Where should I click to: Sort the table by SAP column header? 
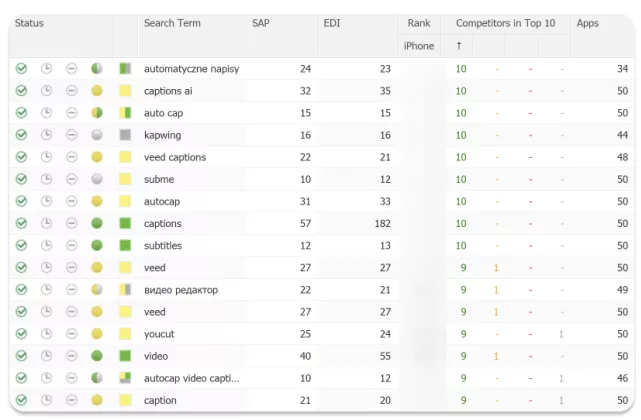pos(261,23)
